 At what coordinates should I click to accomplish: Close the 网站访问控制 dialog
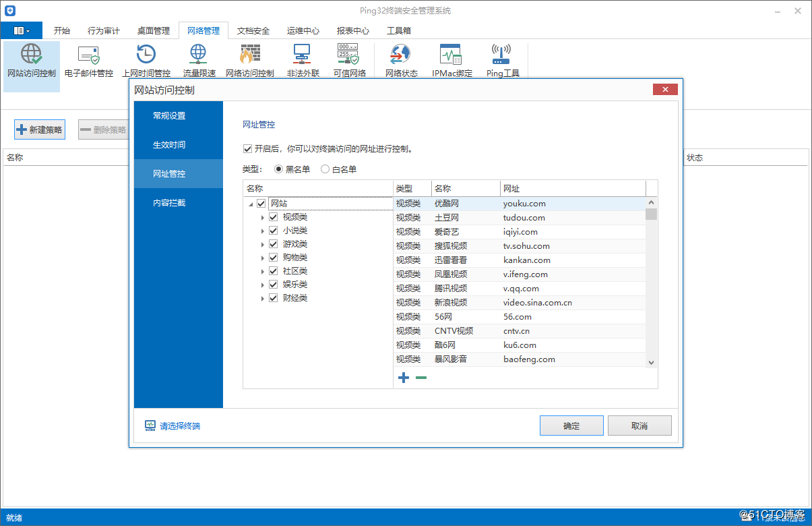click(665, 90)
